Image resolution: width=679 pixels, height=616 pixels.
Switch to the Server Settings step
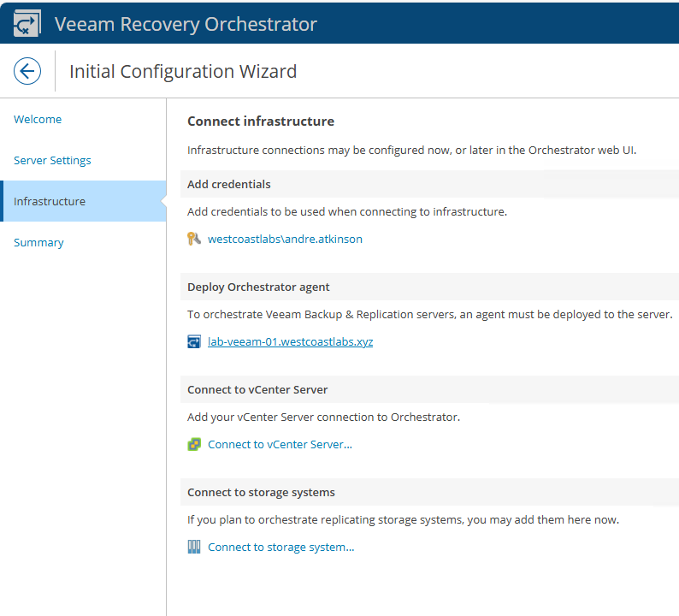tap(52, 161)
